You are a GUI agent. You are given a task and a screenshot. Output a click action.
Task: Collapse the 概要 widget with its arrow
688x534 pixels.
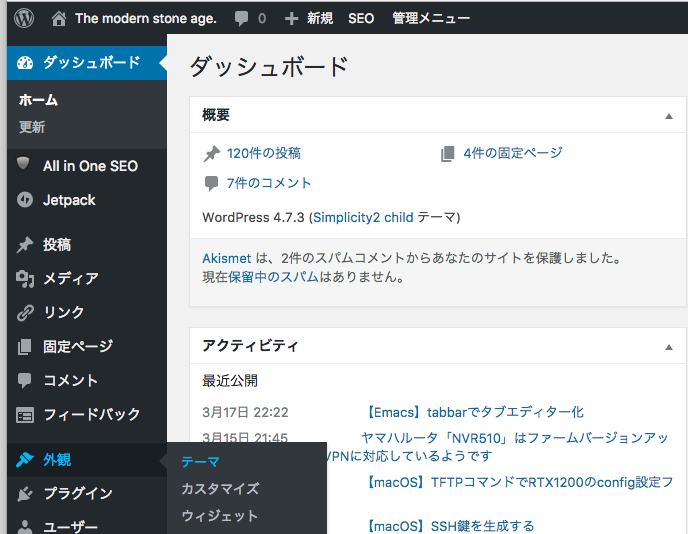pos(669,116)
